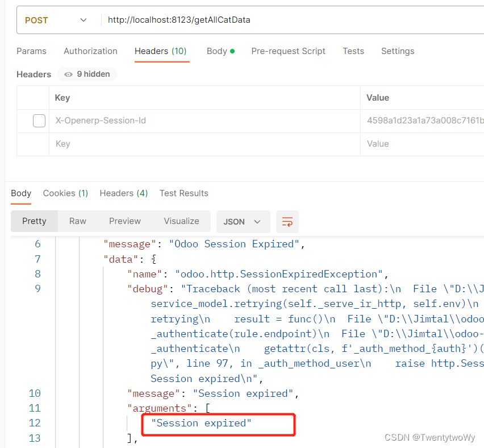Select the Preview view of the response body
Image resolution: width=484 pixels, height=448 pixels.
click(124, 221)
